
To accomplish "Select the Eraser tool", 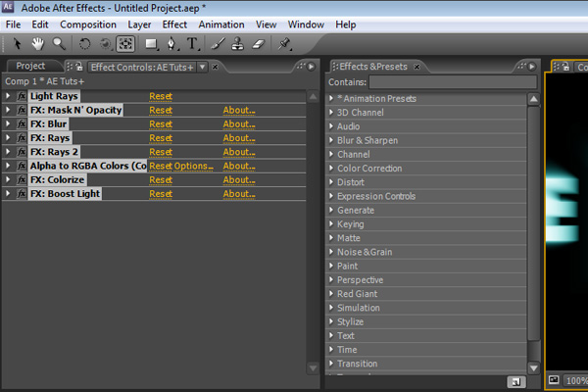I will click(259, 44).
